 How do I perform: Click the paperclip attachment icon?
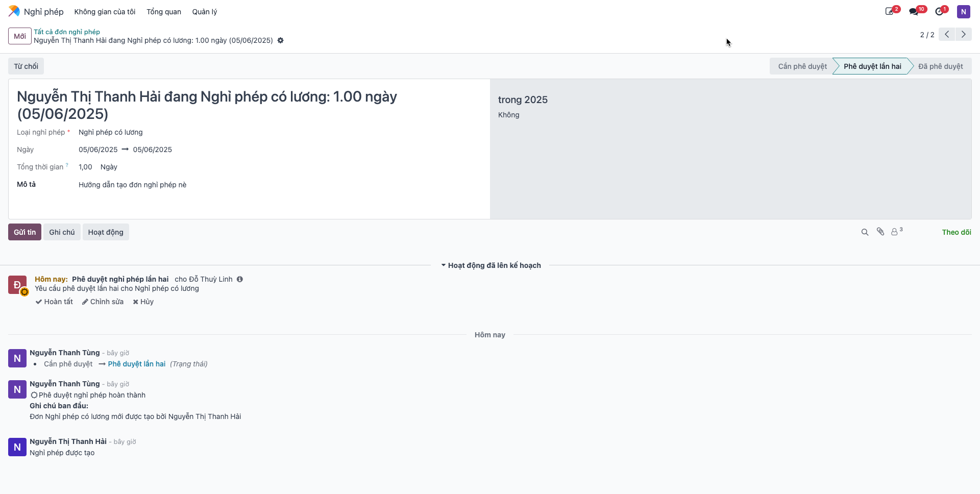pos(880,232)
